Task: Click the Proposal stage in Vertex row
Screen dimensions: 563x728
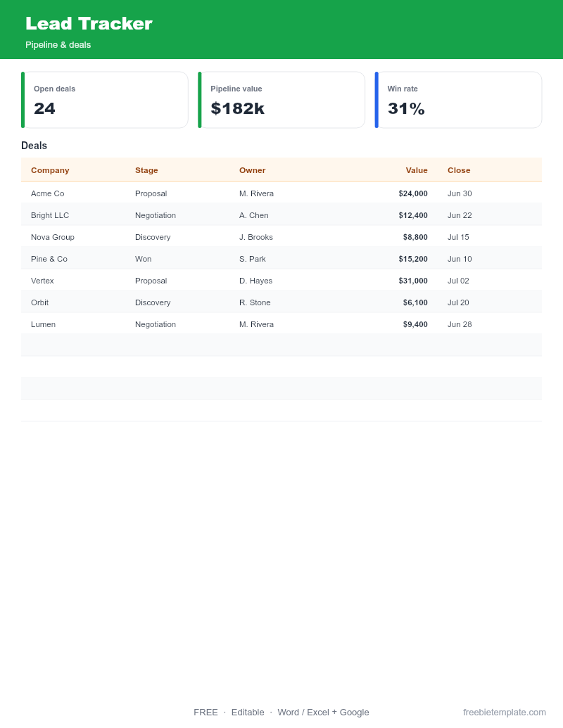Action: (x=151, y=281)
